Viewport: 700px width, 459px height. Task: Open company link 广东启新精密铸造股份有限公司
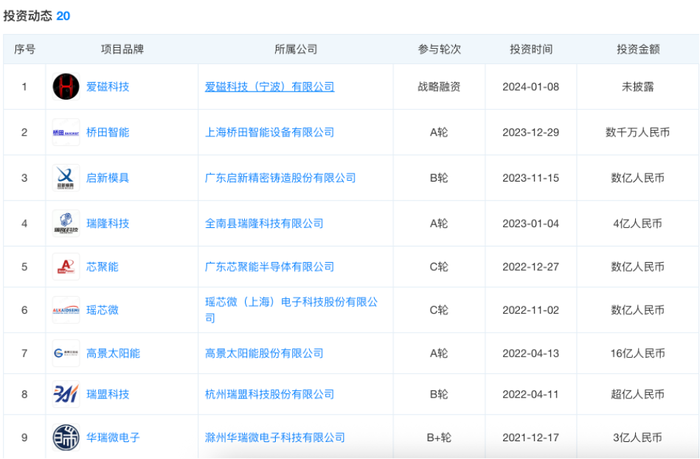[x=280, y=178]
